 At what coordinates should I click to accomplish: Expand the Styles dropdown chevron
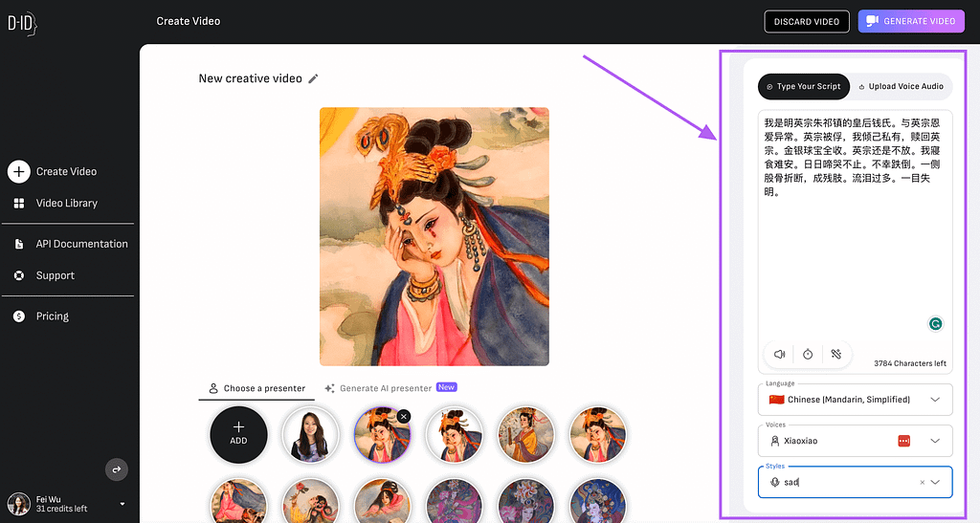pyautogui.click(x=936, y=483)
